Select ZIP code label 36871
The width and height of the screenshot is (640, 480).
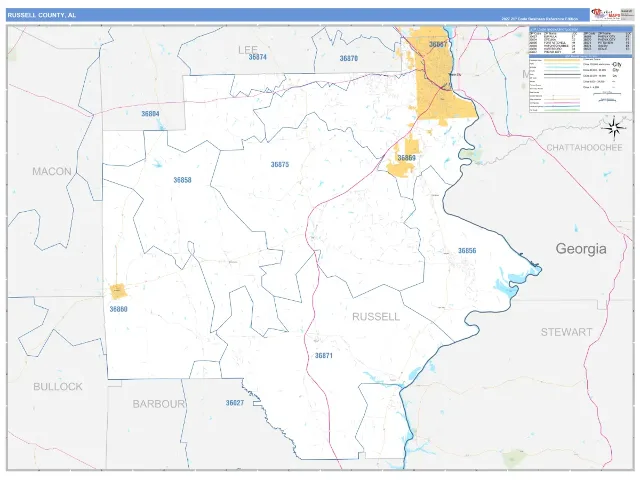coord(324,356)
